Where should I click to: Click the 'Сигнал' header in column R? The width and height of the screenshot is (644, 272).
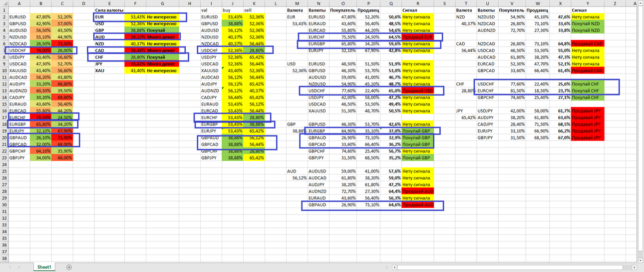pos(418,10)
